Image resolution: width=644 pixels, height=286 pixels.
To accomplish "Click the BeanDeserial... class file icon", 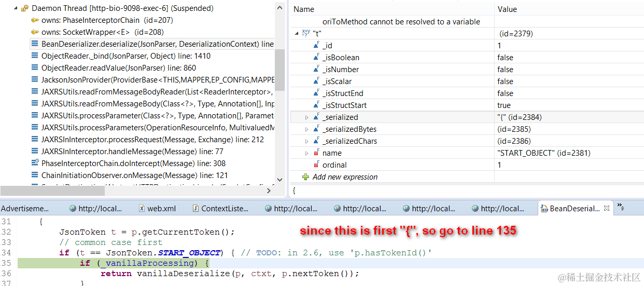I will click(544, 209).
